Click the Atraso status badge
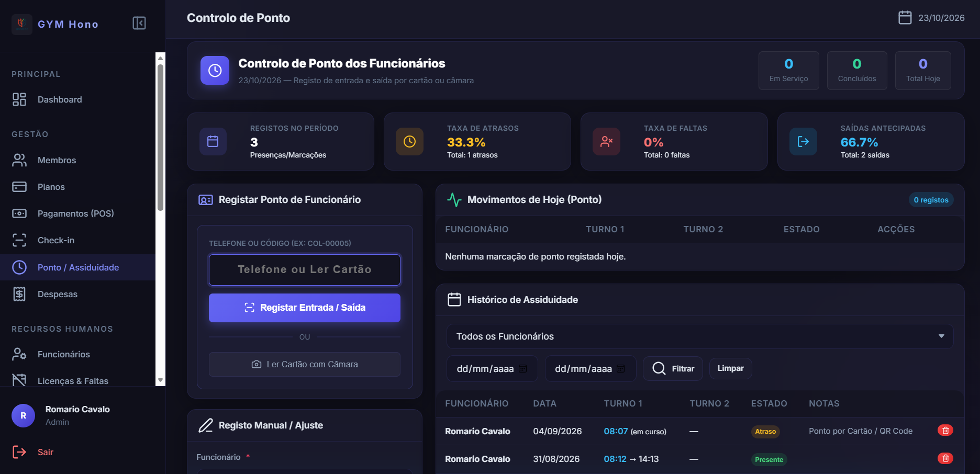980x474 pixels. (765, 432)
